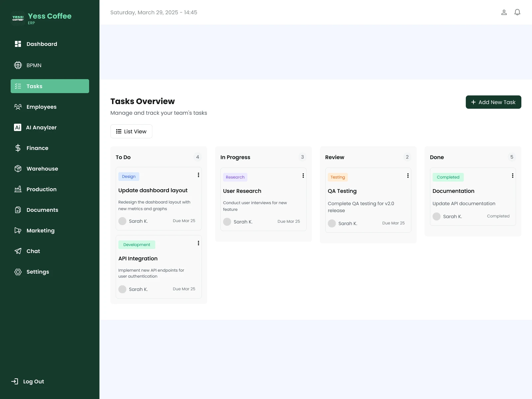Screen dimensions: 532x399
Task: Click the Log Out arrow icon
Action: pyautogui.click(x=15, y=381)
